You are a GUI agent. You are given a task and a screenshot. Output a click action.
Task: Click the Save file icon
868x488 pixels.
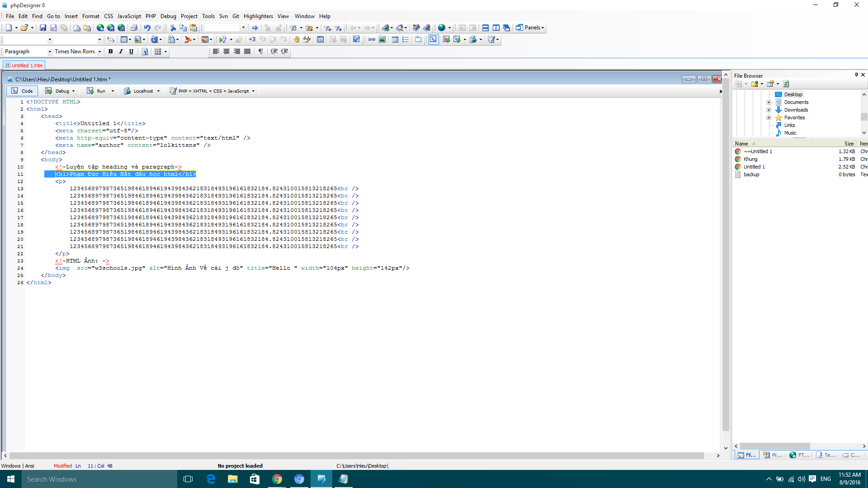pyautogui.click(x=43, y=28)
